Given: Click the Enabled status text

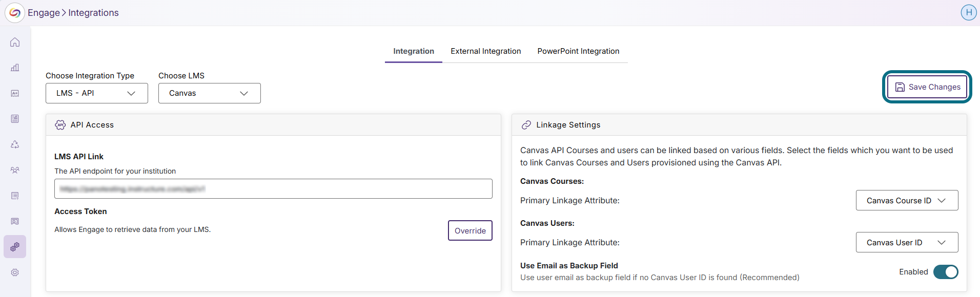Looking at the screenshot, I should (x=913, y=272).
